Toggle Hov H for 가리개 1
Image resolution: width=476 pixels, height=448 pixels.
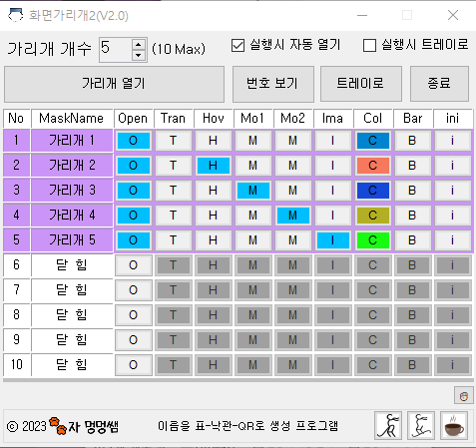(213, 141)
